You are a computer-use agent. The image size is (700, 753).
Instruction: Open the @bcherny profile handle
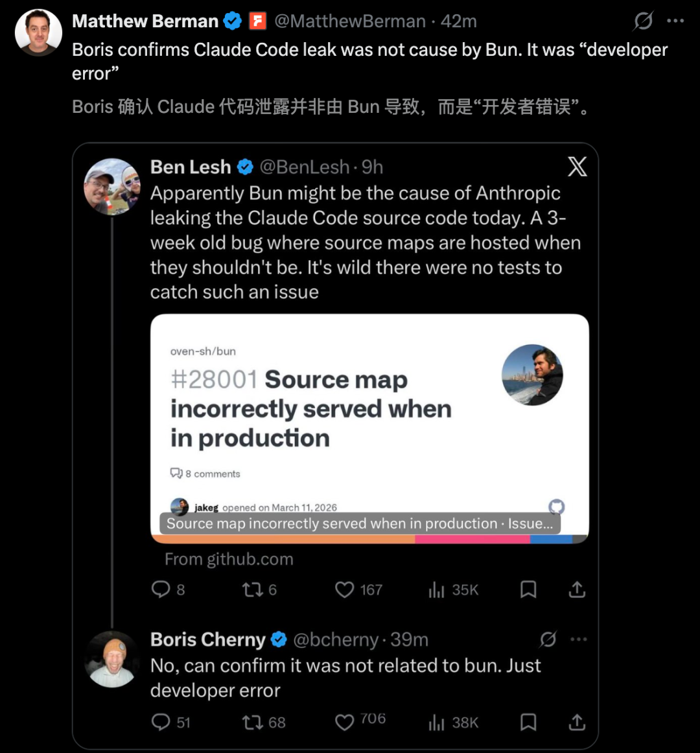[x=335, y=639]
